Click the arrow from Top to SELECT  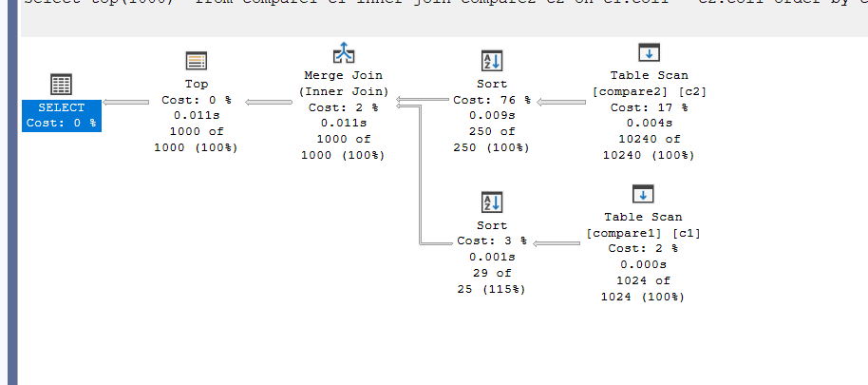click(125, 102)
